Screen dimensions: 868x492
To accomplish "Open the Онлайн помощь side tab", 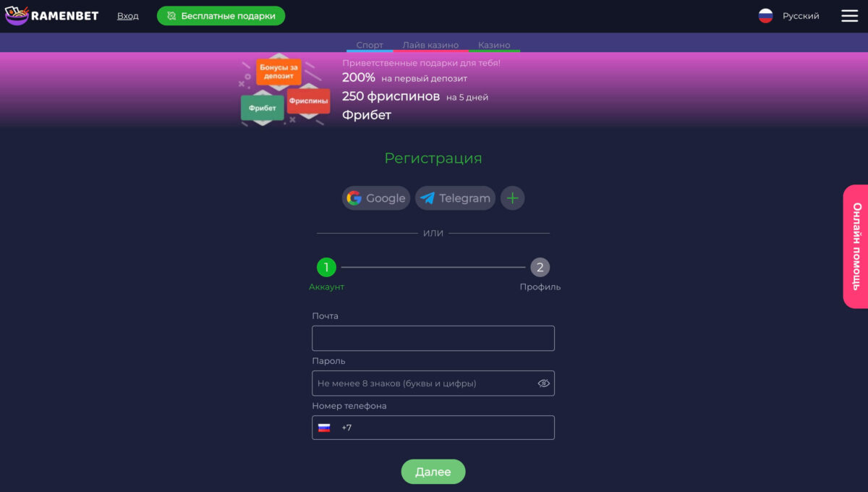I will pos(856,247).
